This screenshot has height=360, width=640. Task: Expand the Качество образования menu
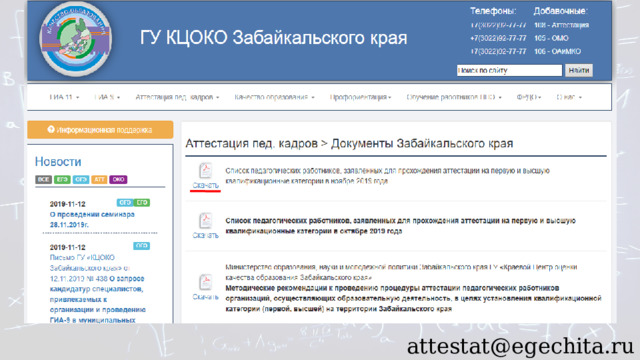pyautogui.click(x=274, y=97)
